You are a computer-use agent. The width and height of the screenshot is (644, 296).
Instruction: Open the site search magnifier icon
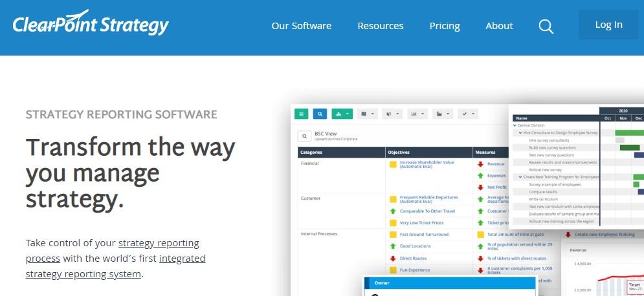[546, 26]
